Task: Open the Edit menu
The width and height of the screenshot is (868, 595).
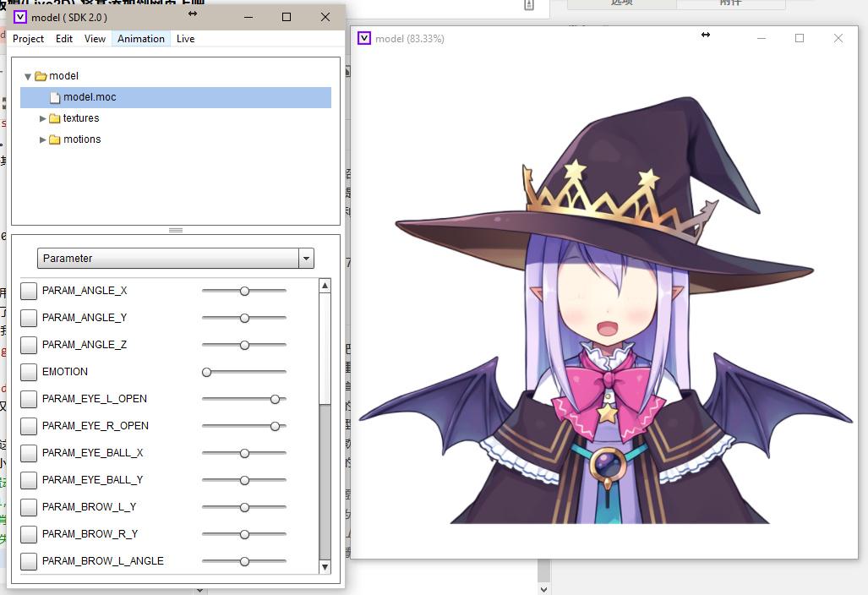Action: (64, 39)
